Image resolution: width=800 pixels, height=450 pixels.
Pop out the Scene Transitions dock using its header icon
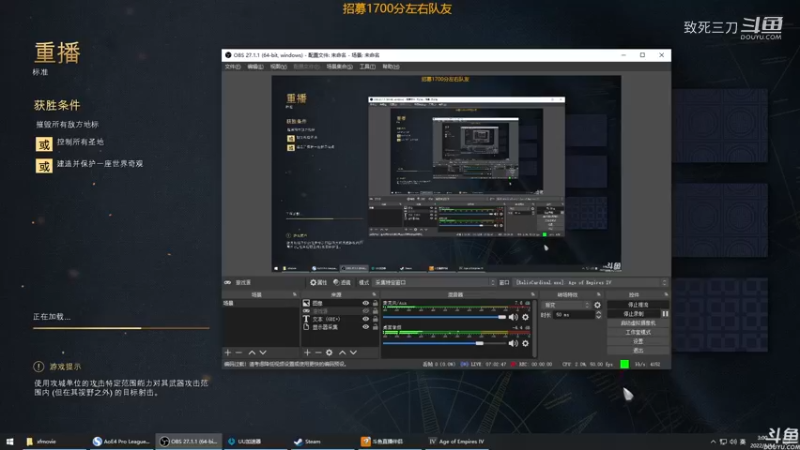(x=598, y=294)
